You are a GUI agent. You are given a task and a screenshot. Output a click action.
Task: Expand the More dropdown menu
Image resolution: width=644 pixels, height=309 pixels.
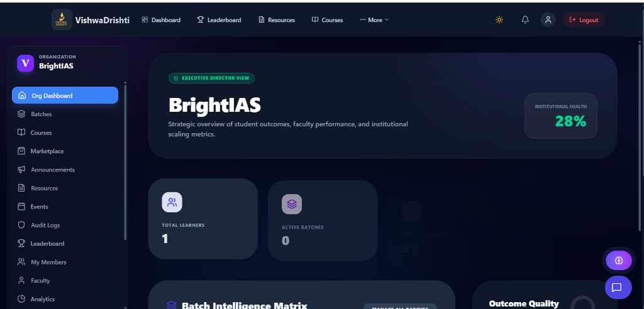[x=374, y=19]
